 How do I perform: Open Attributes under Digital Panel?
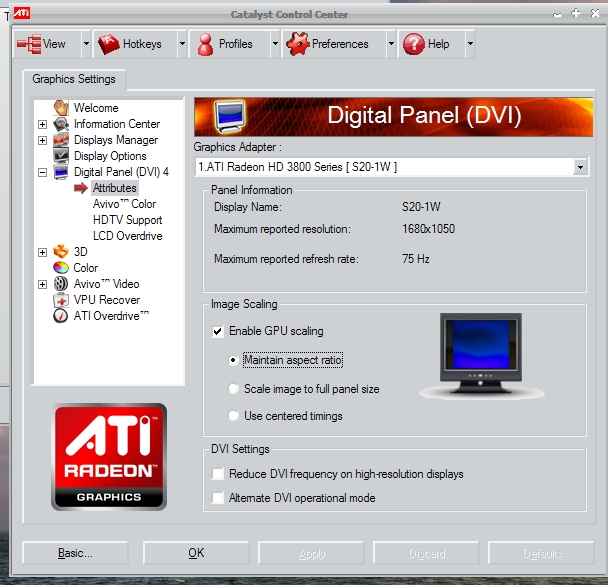[x=115, y=188]
